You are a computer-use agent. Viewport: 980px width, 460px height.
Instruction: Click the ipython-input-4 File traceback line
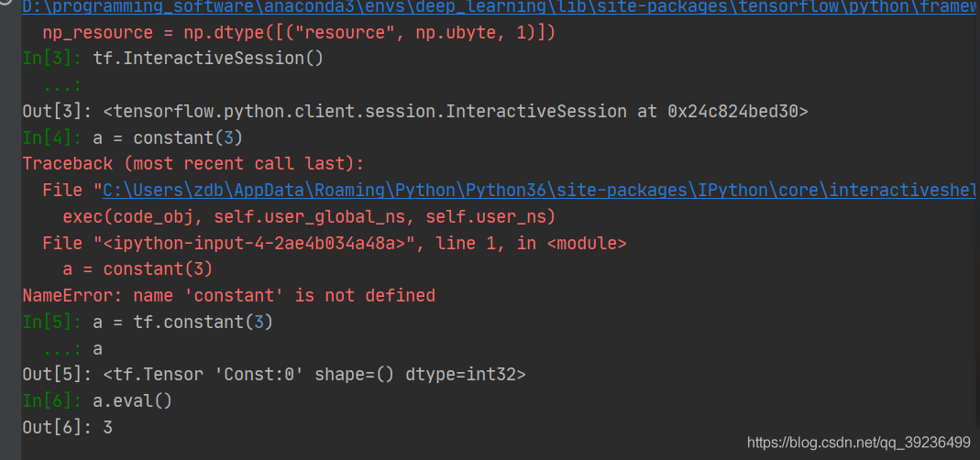click(335, 243)
